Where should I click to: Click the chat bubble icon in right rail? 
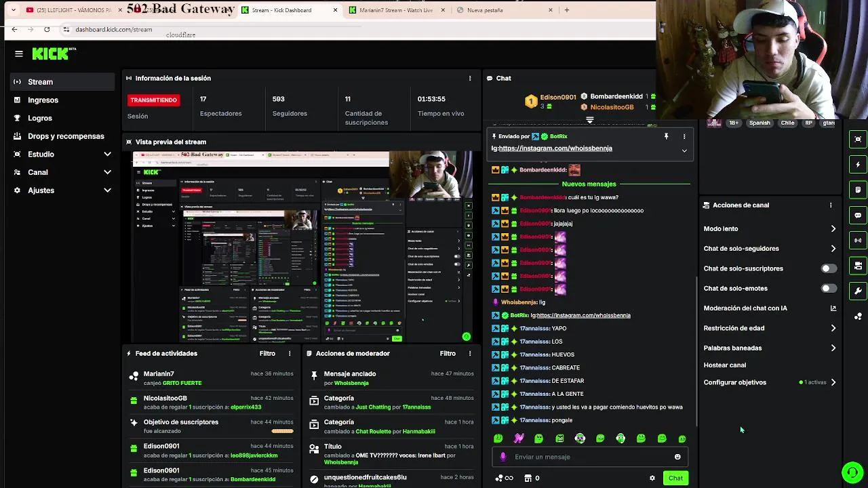point(858,215)
